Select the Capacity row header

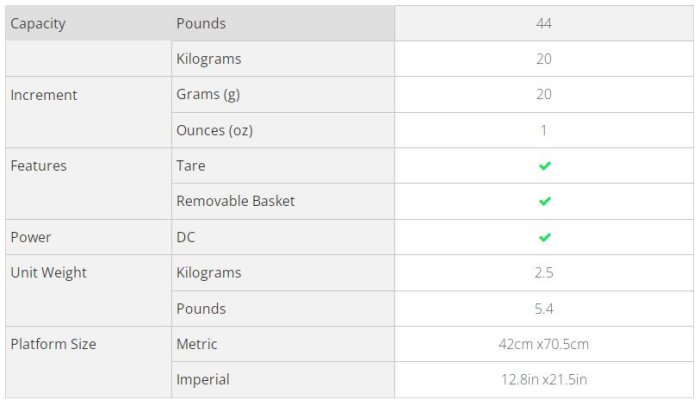click(x=38, y=23)
